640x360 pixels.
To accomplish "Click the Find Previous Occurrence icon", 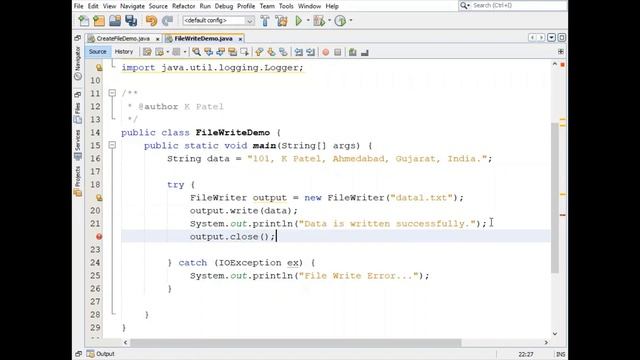I will tap(209, 52).
